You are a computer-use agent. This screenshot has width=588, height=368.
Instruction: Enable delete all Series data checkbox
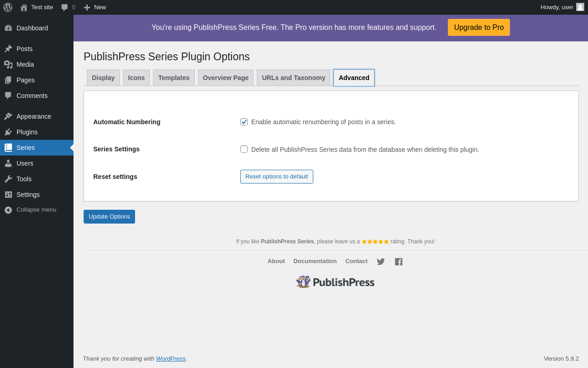tap(244, 149)
